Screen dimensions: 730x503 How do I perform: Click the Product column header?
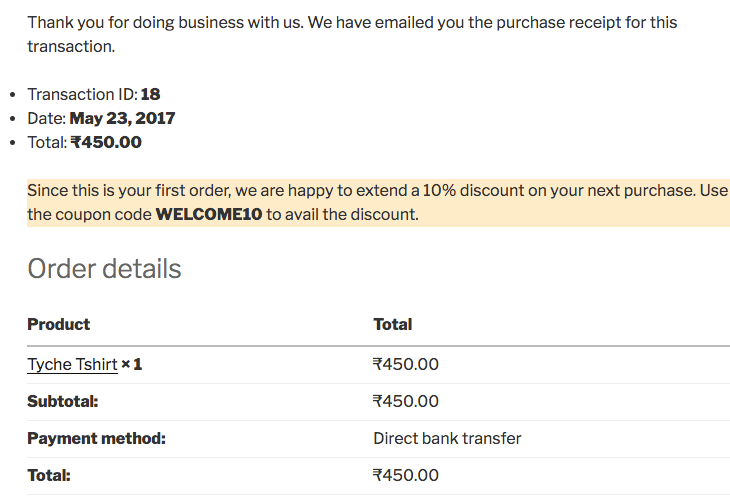(59, 324)
